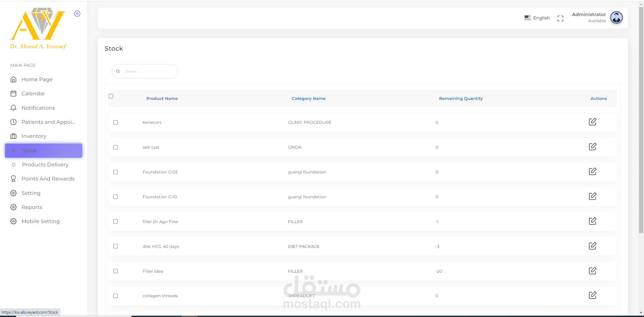Click the ONDA category cell

[x=295, y=147]
